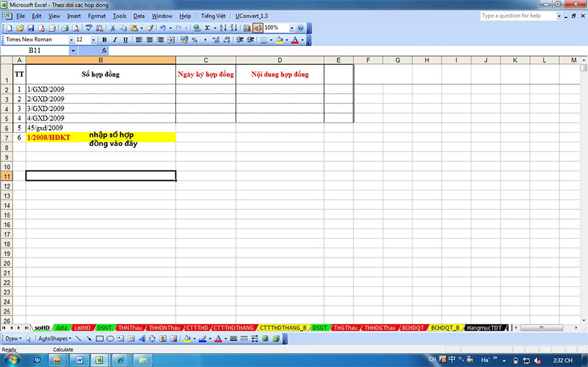Print the sheet using the printer icon
This screenshot has height=367, width=588.
65,28
